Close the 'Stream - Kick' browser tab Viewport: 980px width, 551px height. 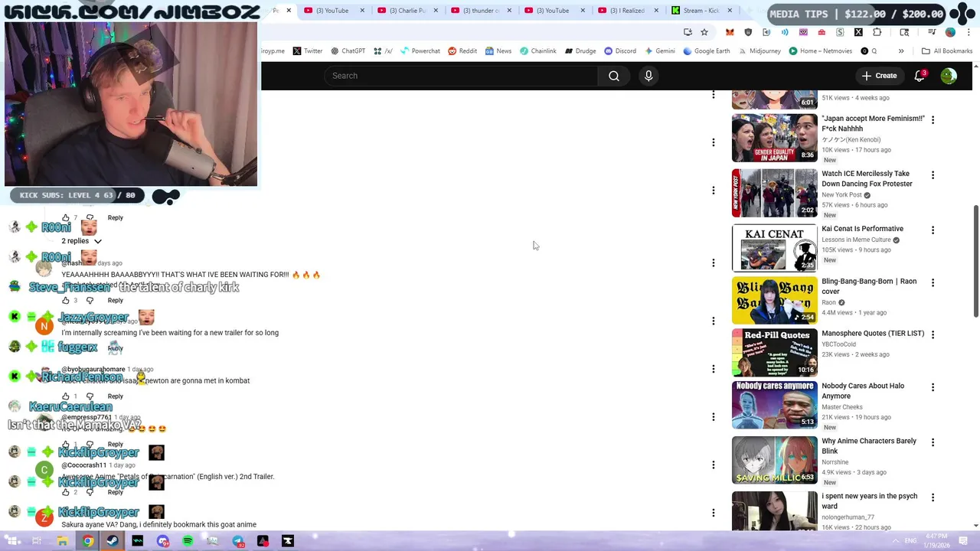[730, 11]
